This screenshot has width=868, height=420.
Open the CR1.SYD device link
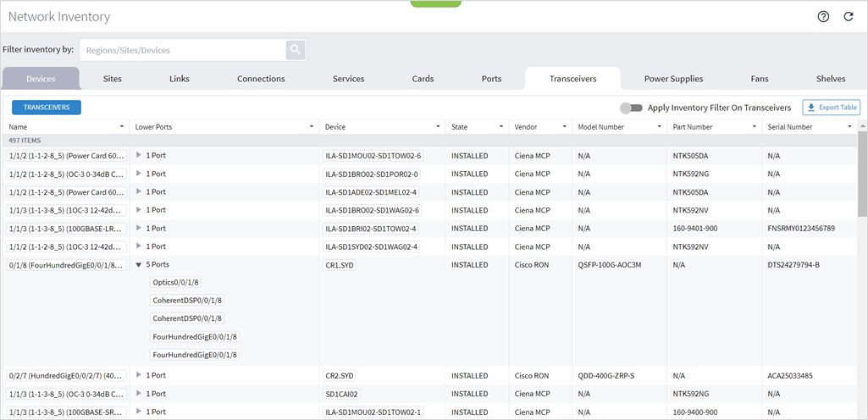(340, 265)
